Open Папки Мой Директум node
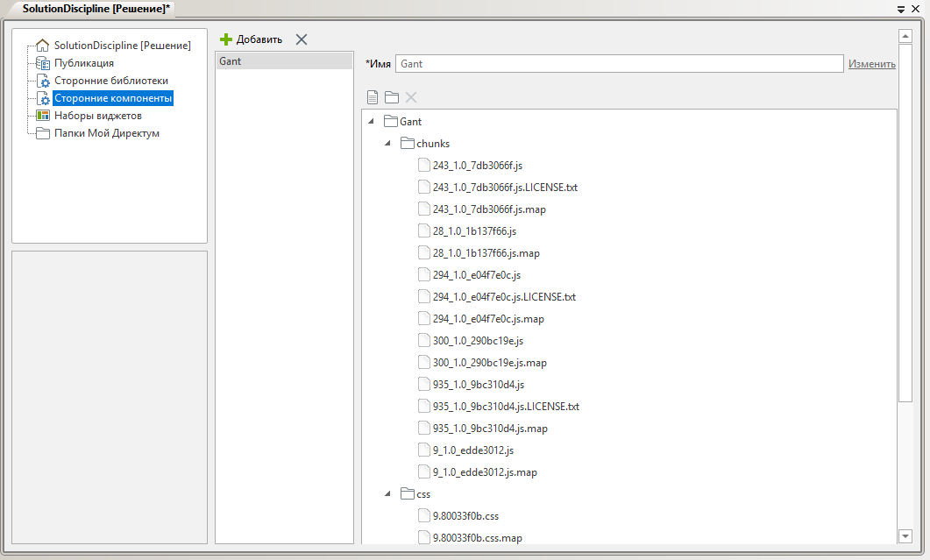The width and height of the screenshot is (930, 560). [106, 133]
